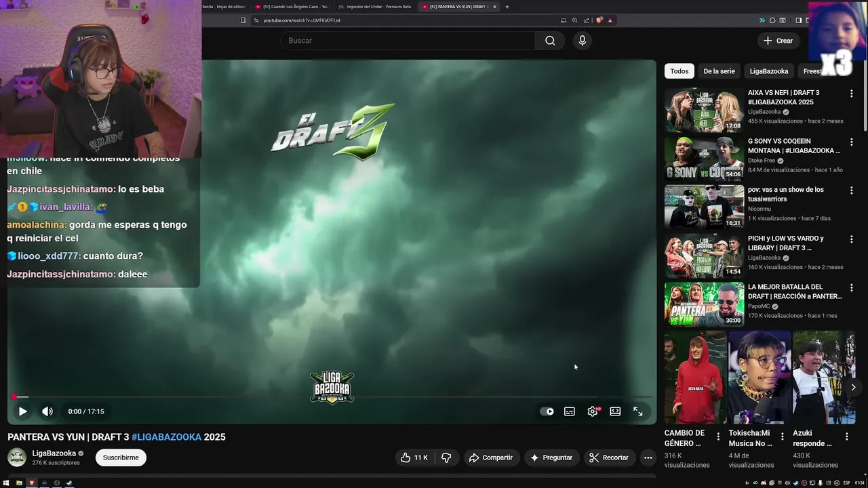Open the tussiwarriors show video thumbnail
This screenshot has width=868, height=488.
(x=704, y=207)
